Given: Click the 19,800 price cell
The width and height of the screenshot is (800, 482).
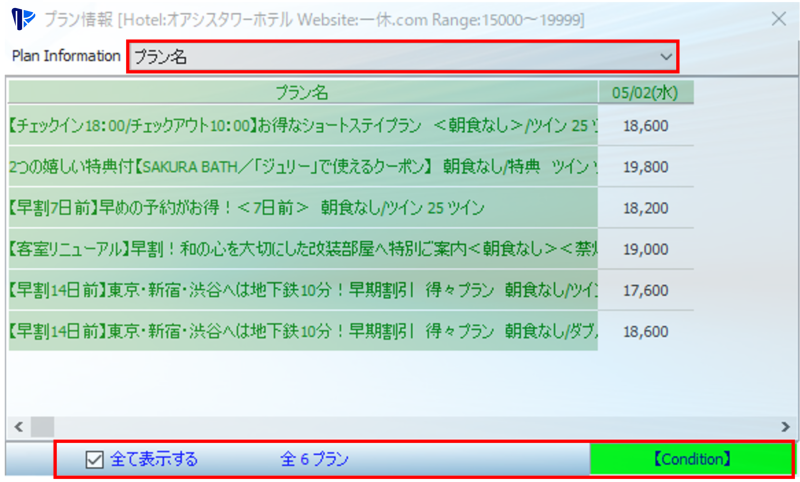Looking at the screenshot, I should click(645, 167).
